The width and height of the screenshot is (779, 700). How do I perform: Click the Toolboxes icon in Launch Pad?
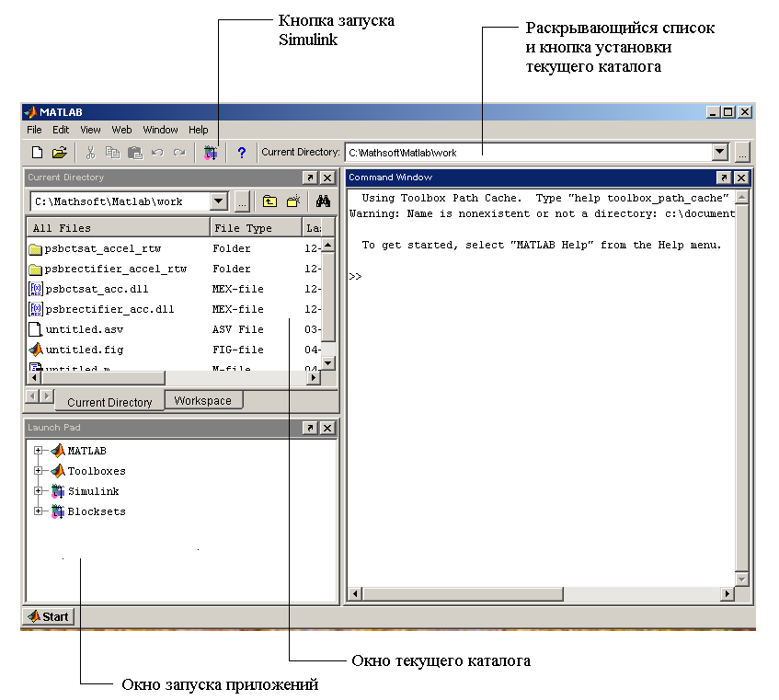tap(58, 470)
